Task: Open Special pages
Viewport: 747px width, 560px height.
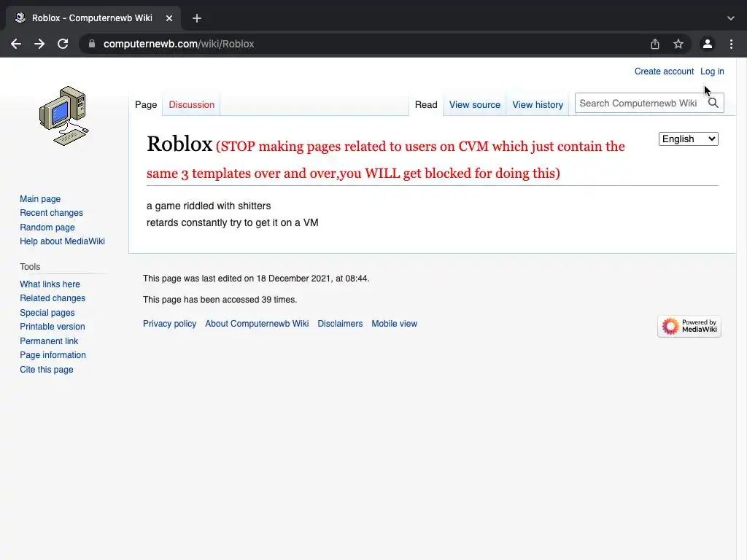Action: (x=47, y=313)
